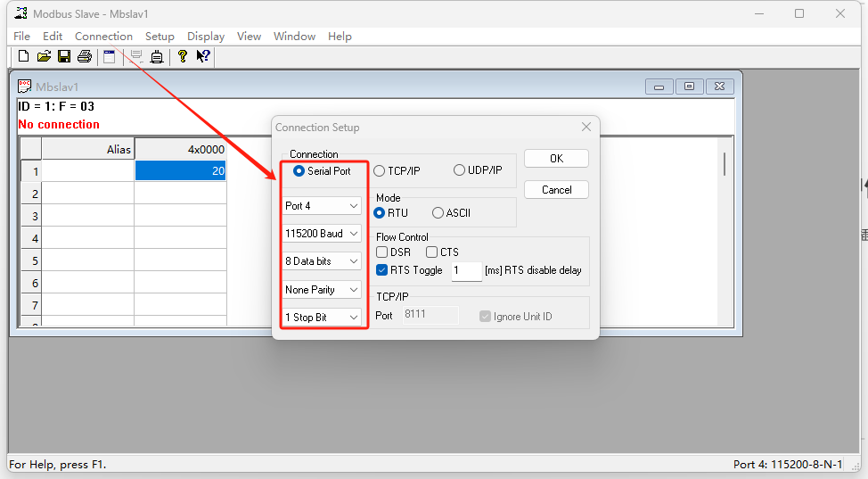Click row header 6 in Mbslav1 table
The height and width of the screenshot is (479, 868).
31,283
